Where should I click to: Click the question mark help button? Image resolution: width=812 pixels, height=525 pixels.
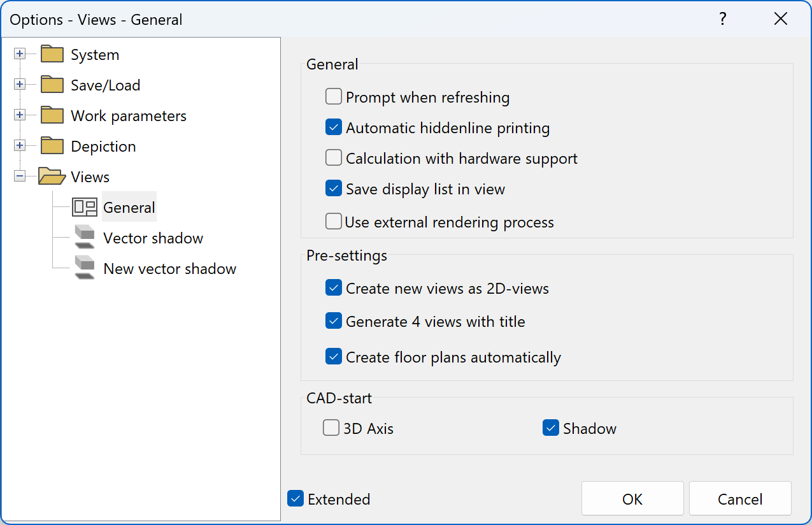pyautogui.click(x=723, y=19)
